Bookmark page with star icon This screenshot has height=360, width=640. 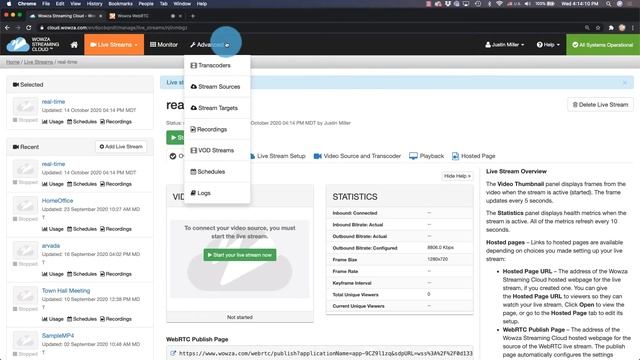point(598,28)
